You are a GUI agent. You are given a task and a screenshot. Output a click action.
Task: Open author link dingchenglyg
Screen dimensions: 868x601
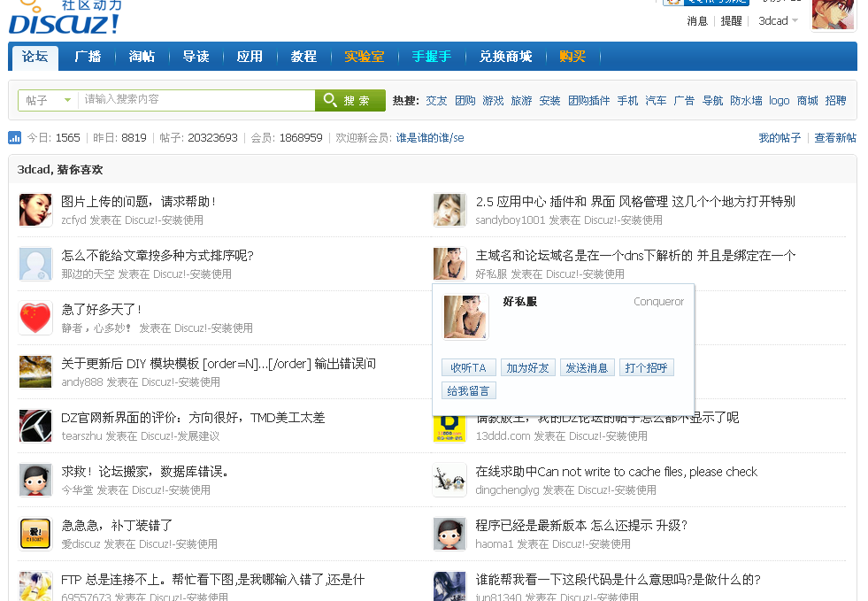coord(507,490)
